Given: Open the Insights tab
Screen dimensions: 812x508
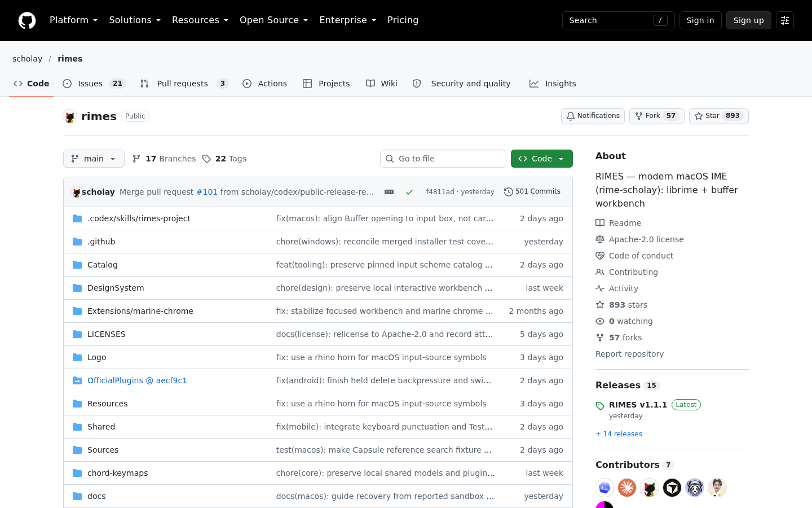Looking at the screenshot, I should (x=553, y=84).
